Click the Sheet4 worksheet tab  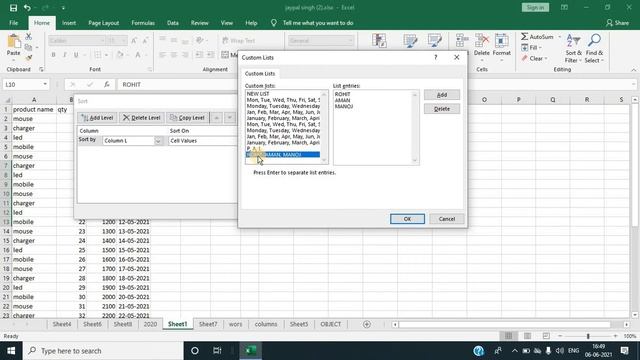[62, 324]
